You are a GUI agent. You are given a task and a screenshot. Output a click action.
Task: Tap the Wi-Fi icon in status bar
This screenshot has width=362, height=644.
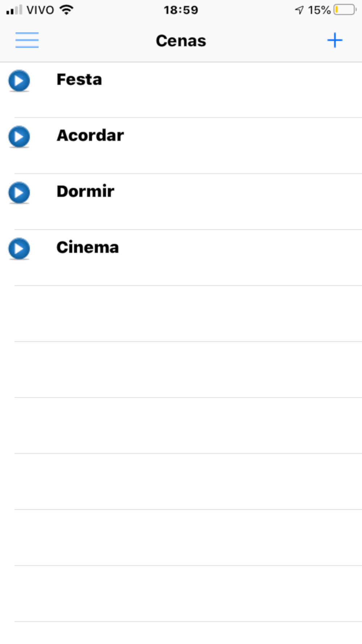click(67, 10)
